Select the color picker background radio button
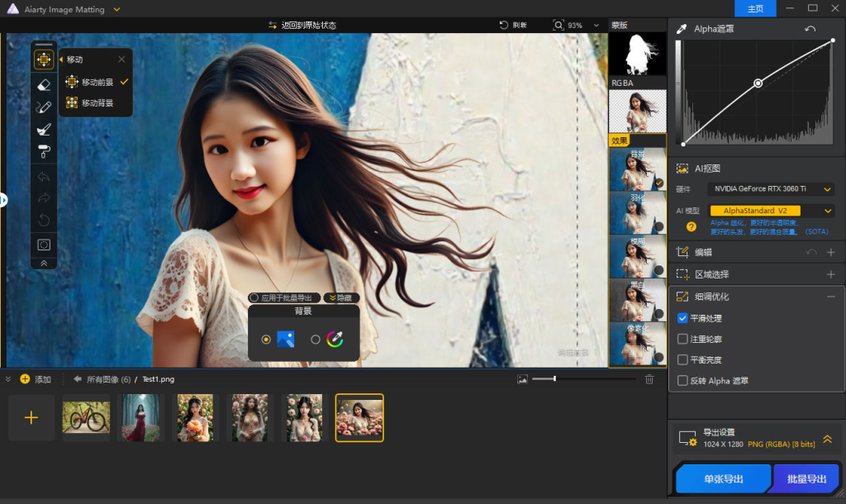 316,339
